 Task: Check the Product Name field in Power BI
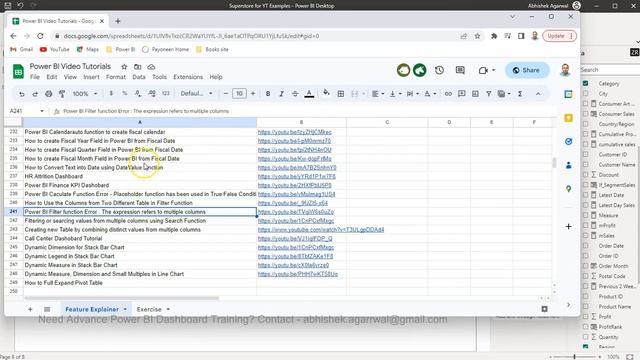(x=585, y=307)
